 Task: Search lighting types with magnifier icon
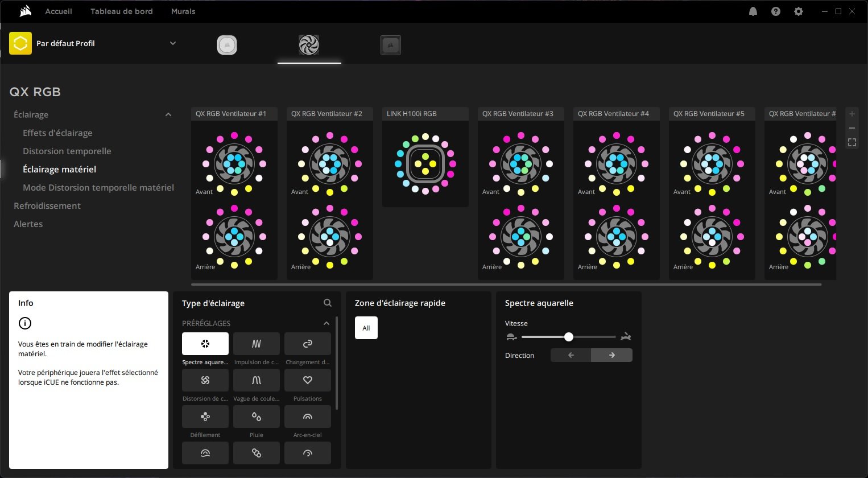pos(328,303)
